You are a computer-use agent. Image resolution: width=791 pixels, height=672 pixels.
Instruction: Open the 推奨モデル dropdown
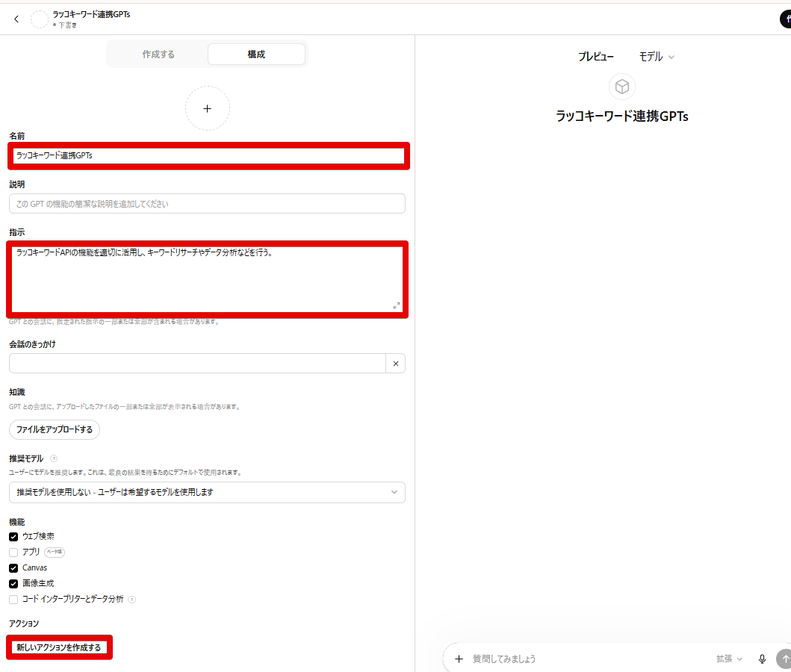(x=207, y=492)
